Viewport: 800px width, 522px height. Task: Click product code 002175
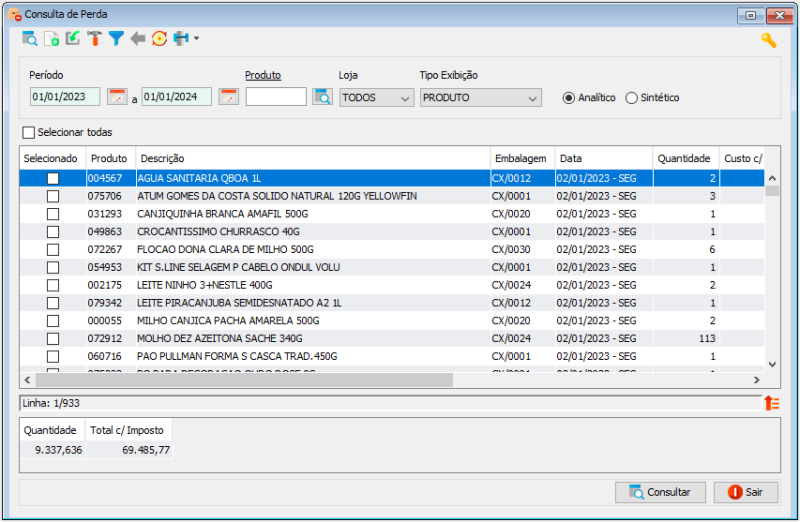click(105, 285)
